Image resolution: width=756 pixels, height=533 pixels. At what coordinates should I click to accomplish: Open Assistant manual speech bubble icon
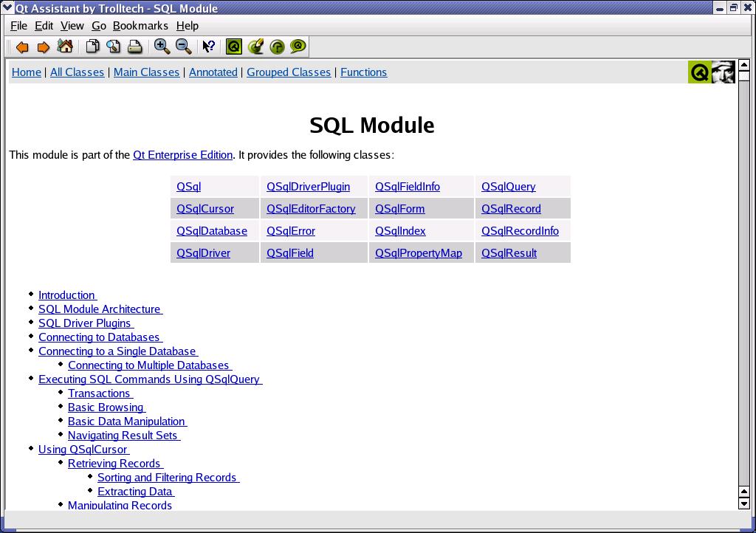(x=298, y=47)
